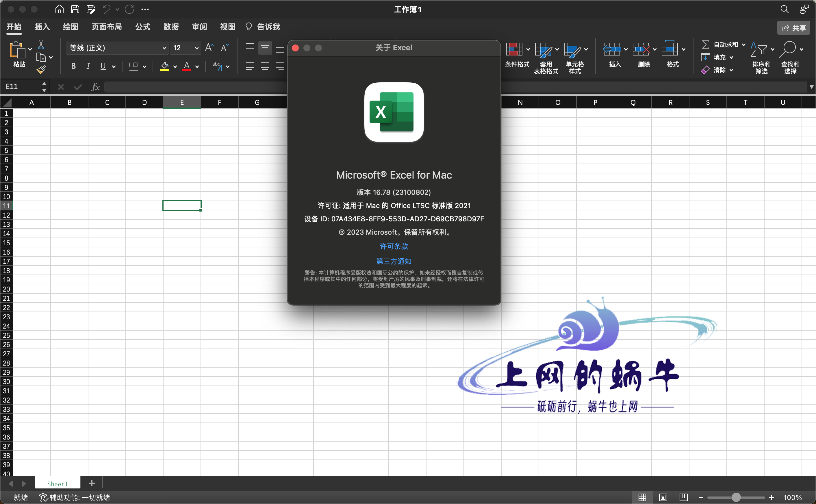Click the Search magnifier in title bar

coord(784,9)
